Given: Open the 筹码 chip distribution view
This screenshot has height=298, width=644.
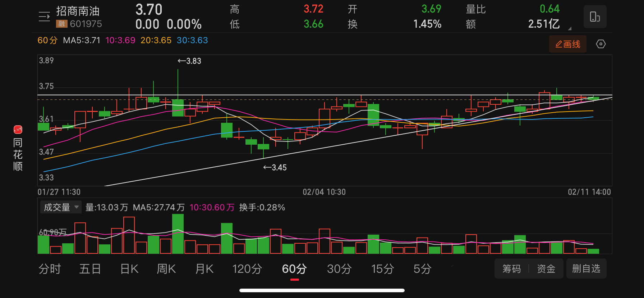Looking at the screenshot, I should pyautogui.click(x=511, y=268).
